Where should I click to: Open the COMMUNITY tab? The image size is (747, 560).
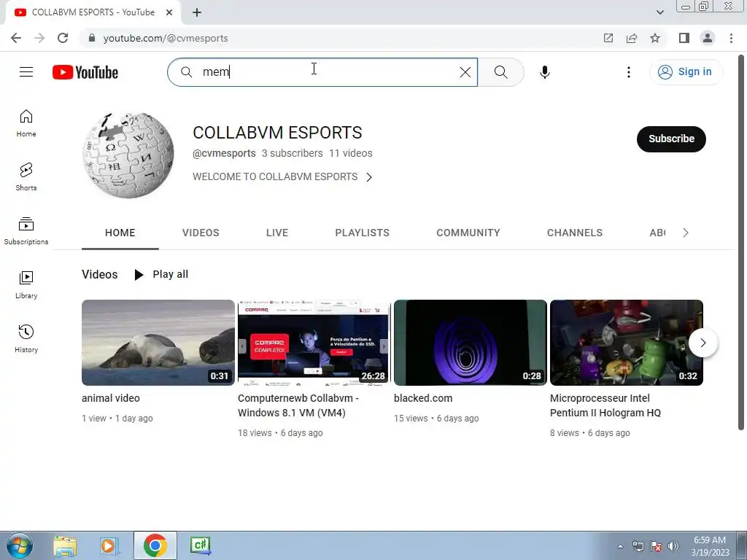[x=468, y=233]
